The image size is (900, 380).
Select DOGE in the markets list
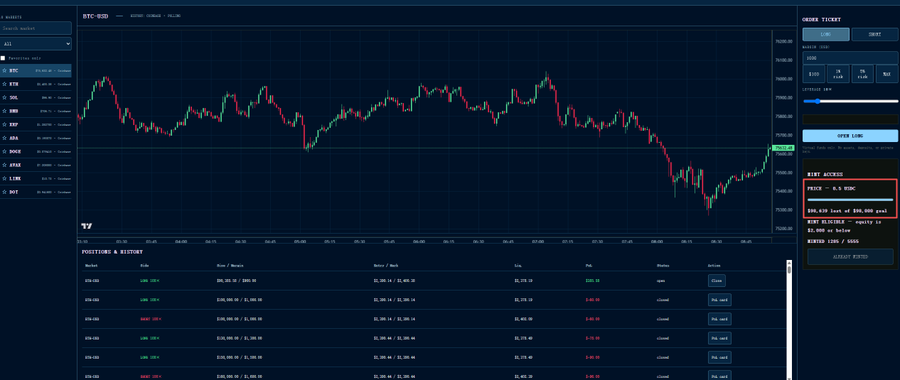click(36, 151)
